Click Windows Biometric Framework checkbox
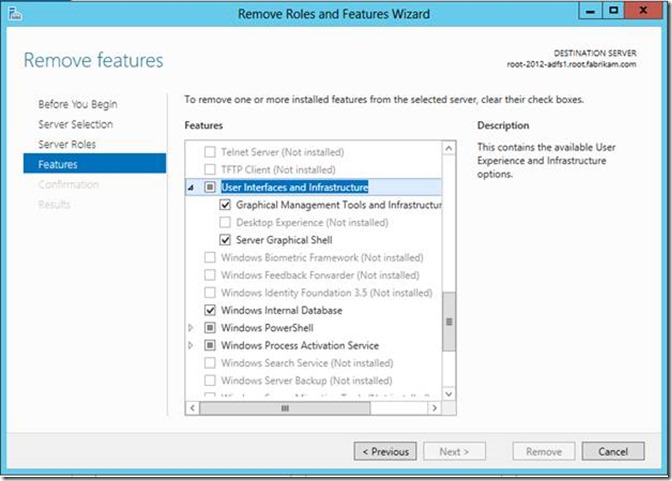This screenshot has width=672, height=481. [x=210, y=258]
